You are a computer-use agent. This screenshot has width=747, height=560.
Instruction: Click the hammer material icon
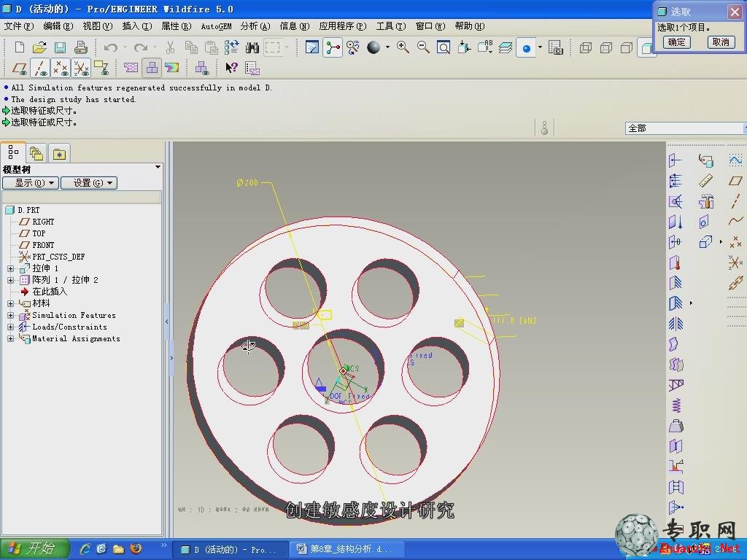click(706, 201)
